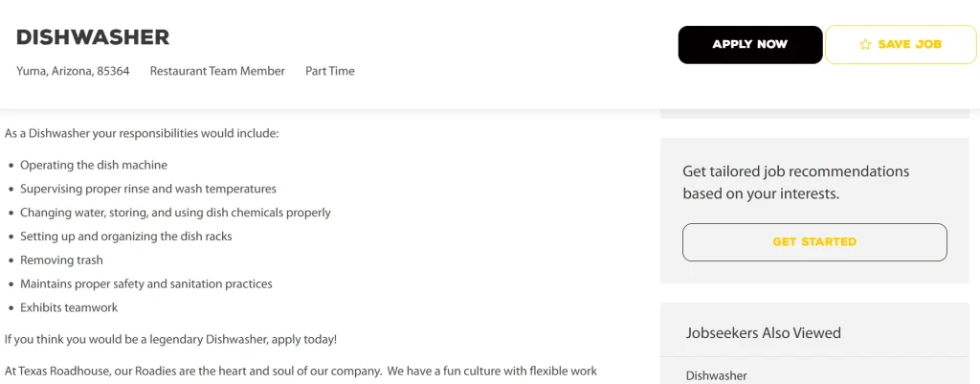Click the Restaurant Team Member category label
The width and height of the screenshot is (980, 384).
(x=217, y=71)
